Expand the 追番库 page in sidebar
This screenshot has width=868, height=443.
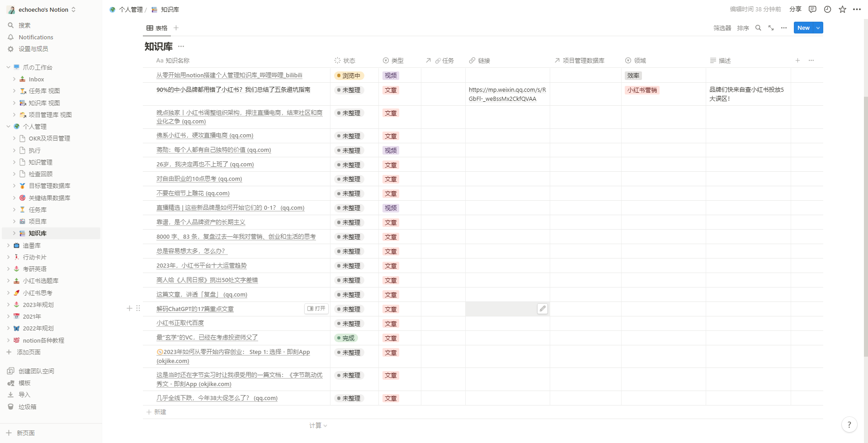pos(8,245)
